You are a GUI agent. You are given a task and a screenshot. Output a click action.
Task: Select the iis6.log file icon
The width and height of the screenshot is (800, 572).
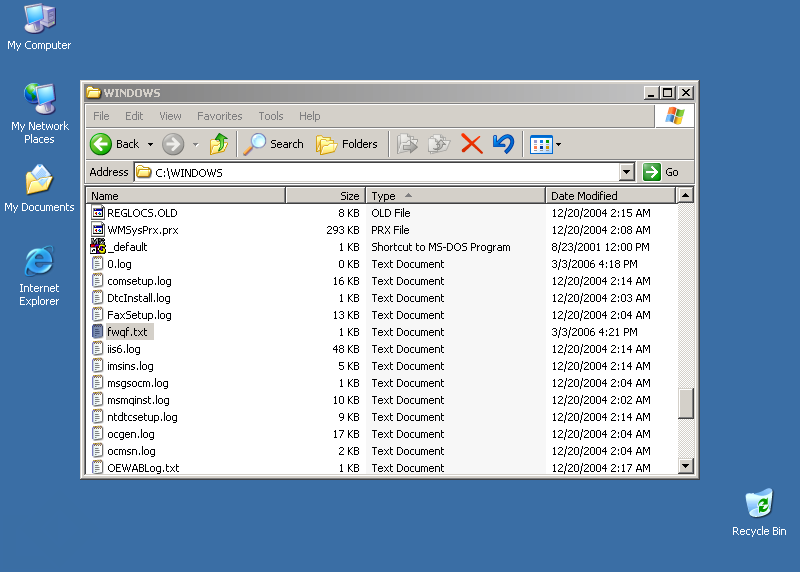pos(97,349)
